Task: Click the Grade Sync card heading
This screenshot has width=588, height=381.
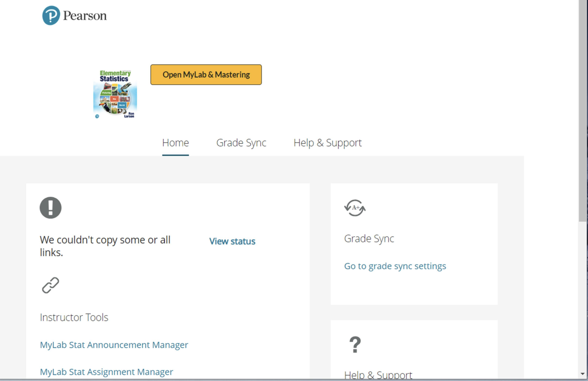Action: 369,239
